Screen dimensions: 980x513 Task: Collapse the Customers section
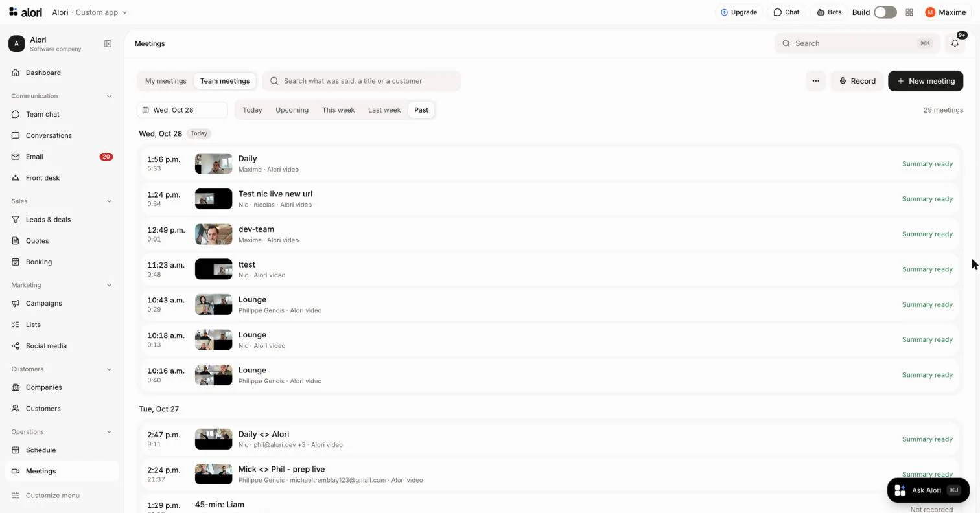pyautogui.click(x=109, y=369)
